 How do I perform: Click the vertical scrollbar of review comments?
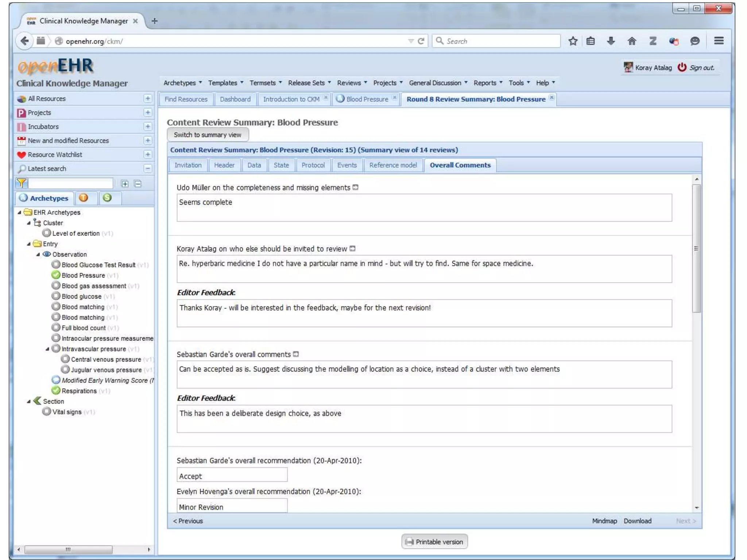point(696,248)
